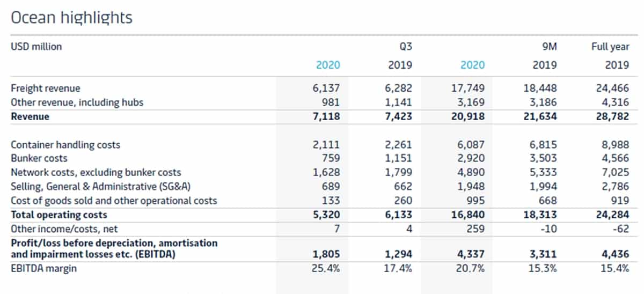Select Network costs value 7,025

614,173
